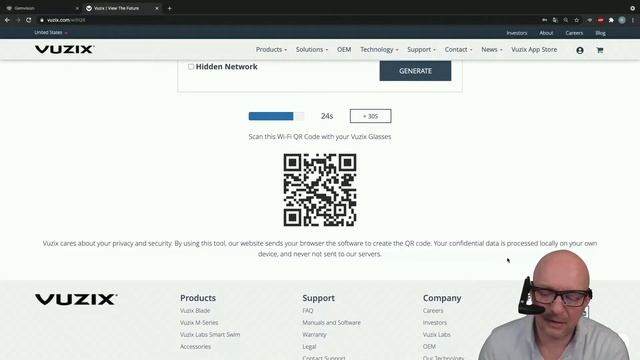Open the browser profile avatar
The image size is (640, 360).
[x=622, y=20]
